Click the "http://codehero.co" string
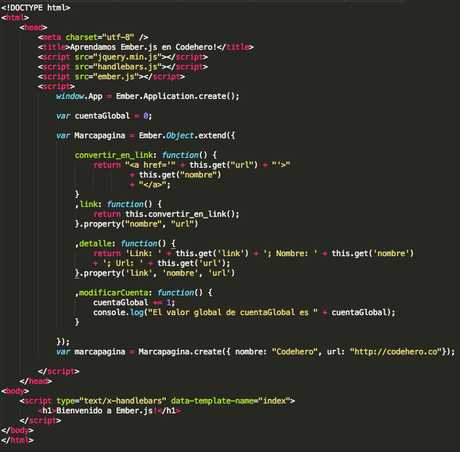This screenshot has width=460, height=452. (396, 352)
